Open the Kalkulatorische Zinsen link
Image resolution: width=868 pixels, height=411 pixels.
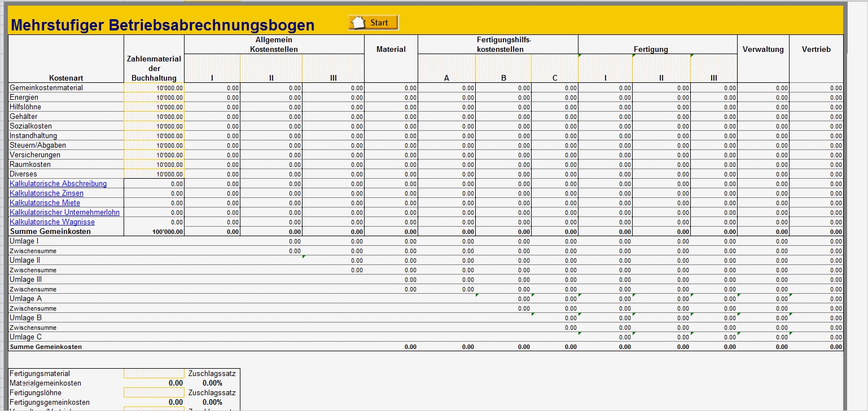(47, 193)
